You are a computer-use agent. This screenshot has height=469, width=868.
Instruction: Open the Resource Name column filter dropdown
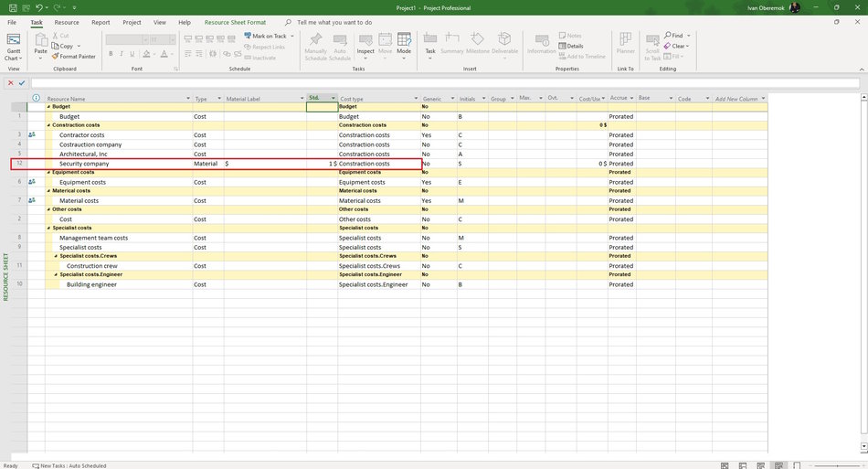point(188,99)
